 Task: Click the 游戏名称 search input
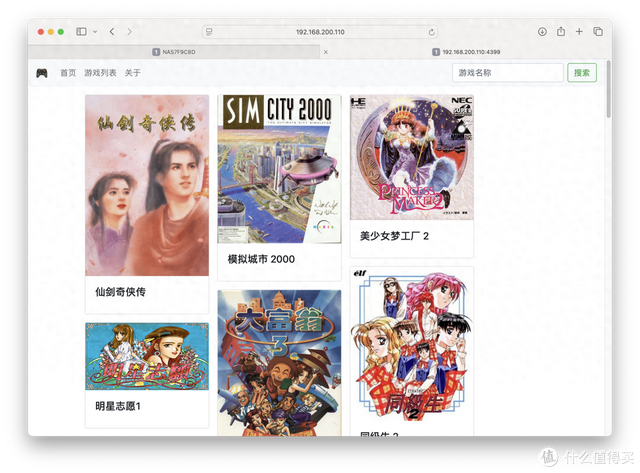tap(508, 73)
